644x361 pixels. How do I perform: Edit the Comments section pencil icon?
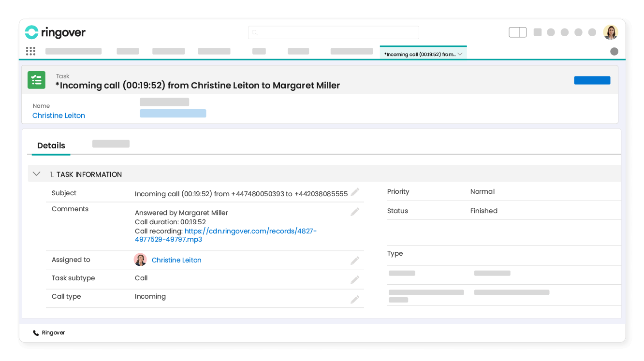[355, 211]
